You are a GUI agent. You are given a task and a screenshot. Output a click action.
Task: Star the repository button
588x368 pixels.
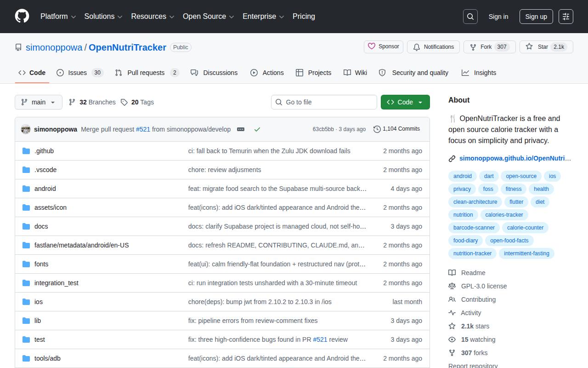[x=546, y=47]
